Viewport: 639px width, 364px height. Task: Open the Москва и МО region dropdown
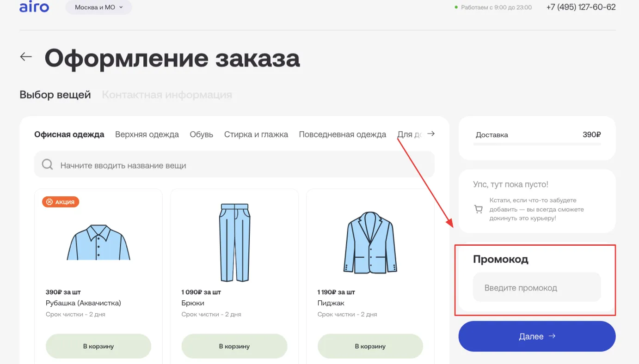point(98,7)
